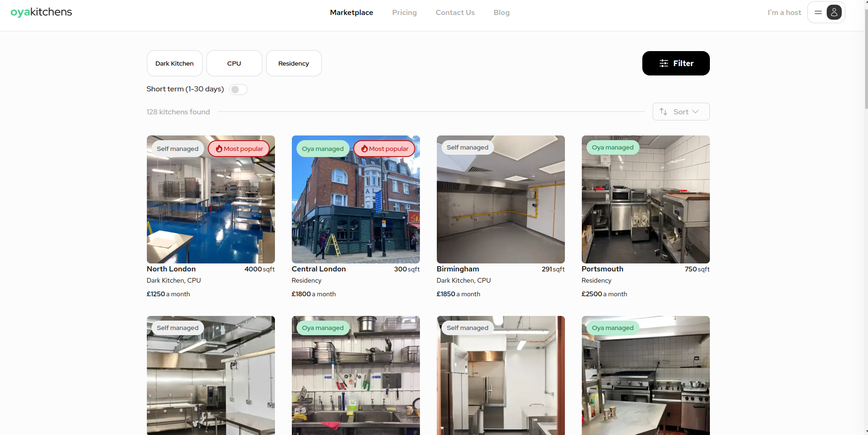The image size is (868, 435).
Task: Select the CPU category chip
Action: [234, 63]
